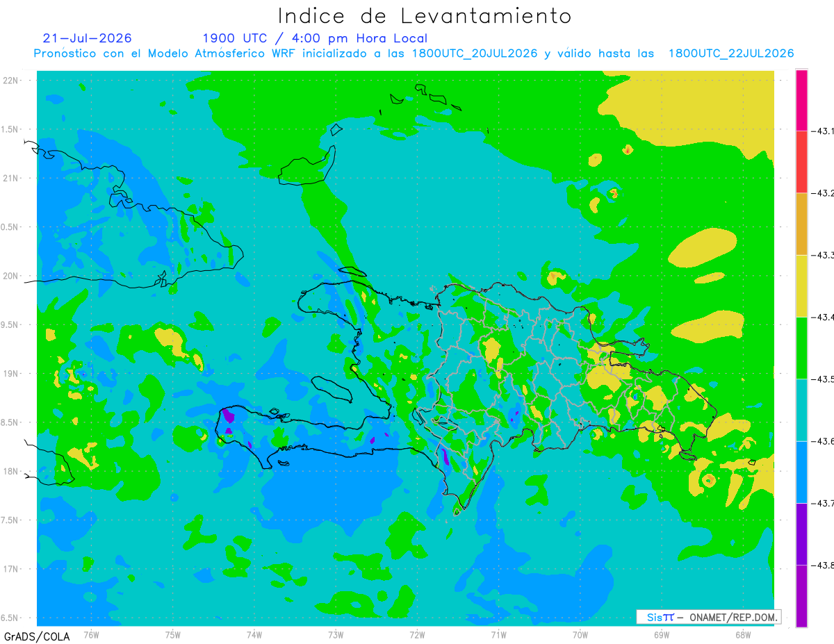Click the "22N" latitude label

(12, 81)
